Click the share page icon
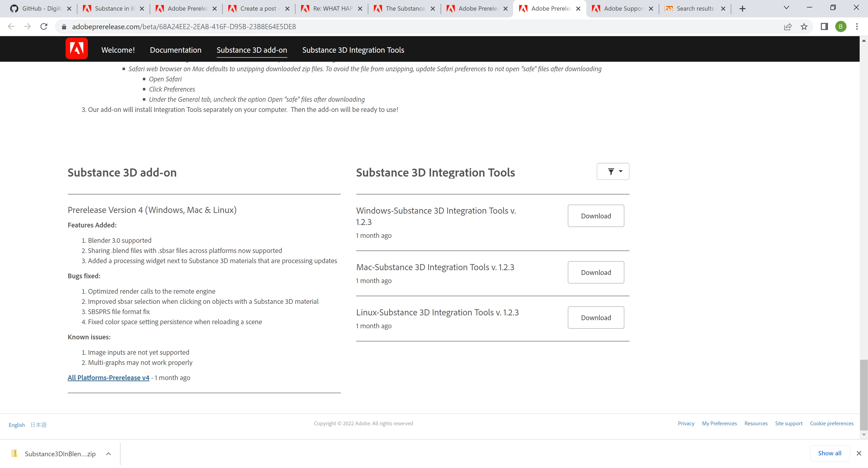868x468 pixels. (788, 27)
